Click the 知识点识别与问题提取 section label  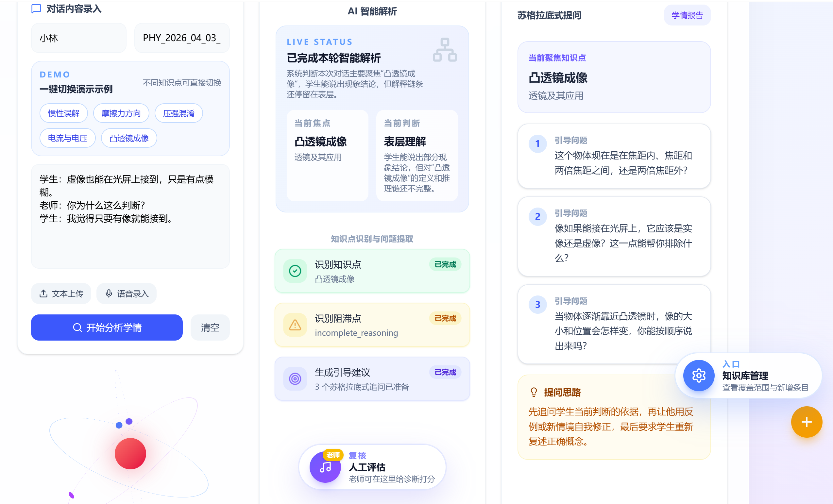tap(372, 239)
